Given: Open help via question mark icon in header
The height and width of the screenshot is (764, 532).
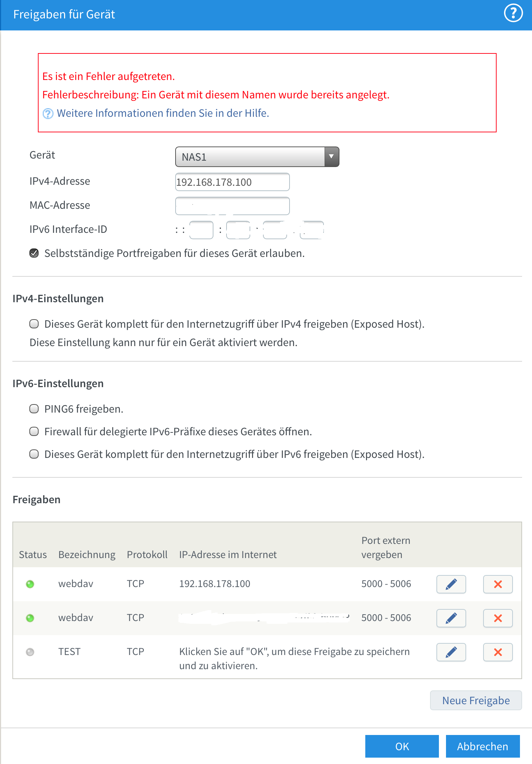Looking at the screenshot, I should (513, 13).
